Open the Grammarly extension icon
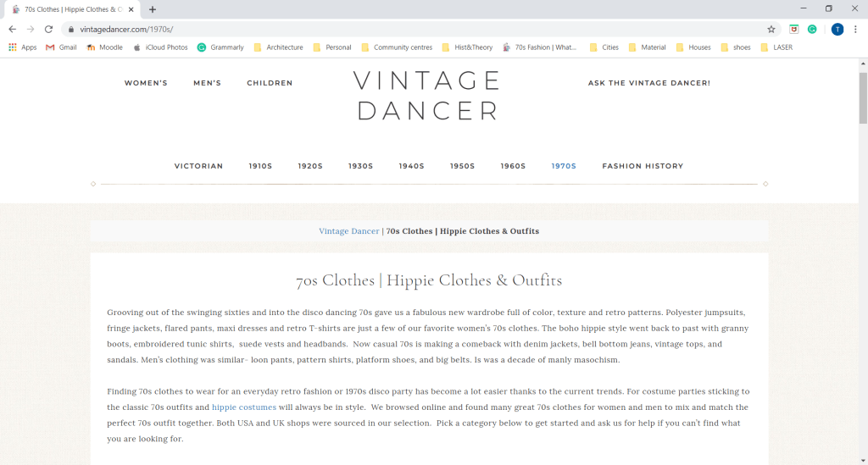The height and width of the screenshot is (465, 868). pos(811,29)
